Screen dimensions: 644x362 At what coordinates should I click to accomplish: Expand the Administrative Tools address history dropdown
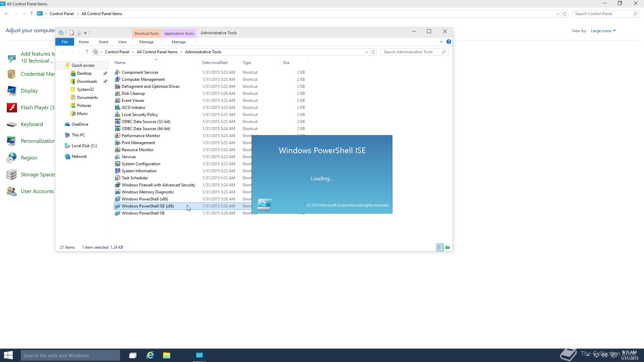(x=366, y=52)
